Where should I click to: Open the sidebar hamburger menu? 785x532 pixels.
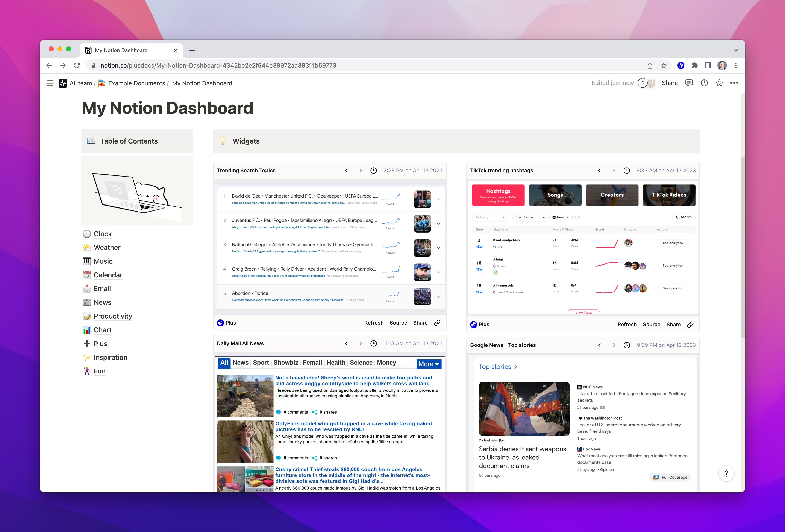(x=50, y=83)
